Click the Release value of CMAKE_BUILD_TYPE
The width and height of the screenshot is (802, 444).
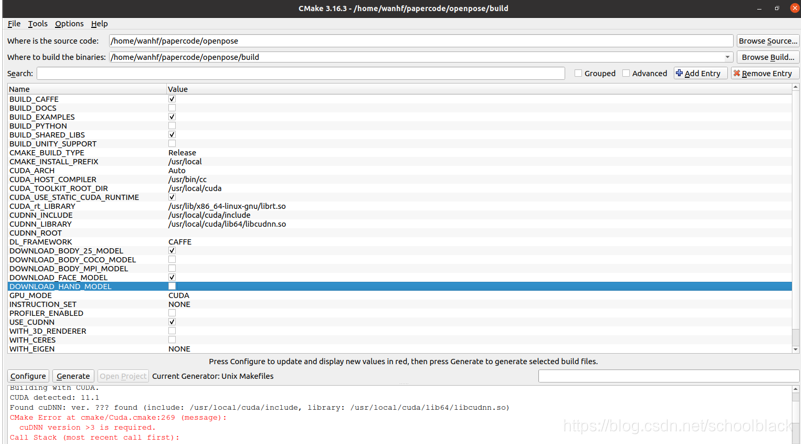pos(182,152)
